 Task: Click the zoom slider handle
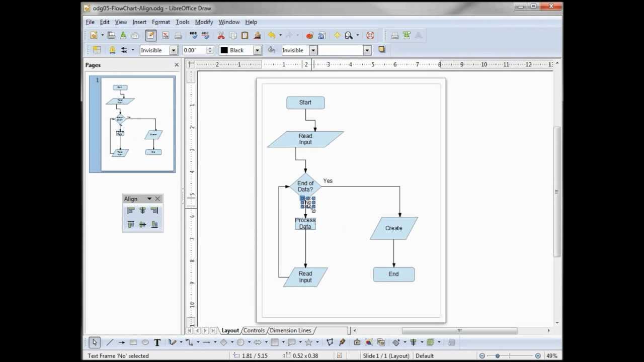pos(498,356)
